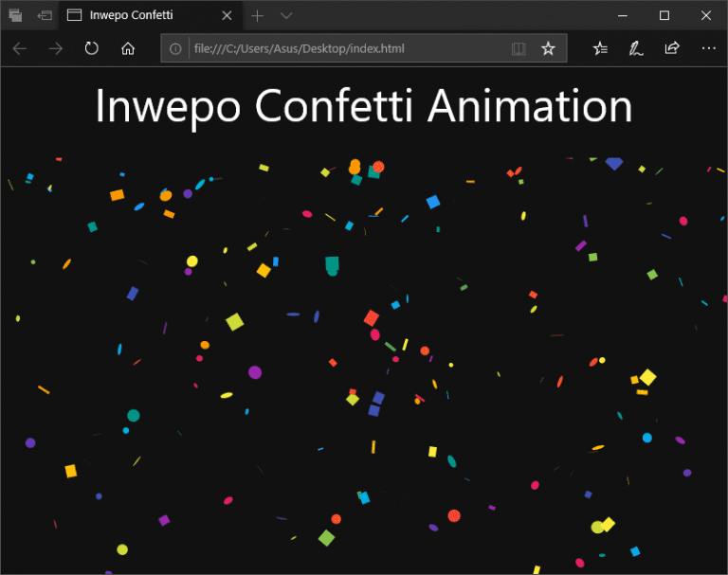The height and width of the screenshot is (575, 728).
Task: Open Reading view book icon
Action: (519, 48)
